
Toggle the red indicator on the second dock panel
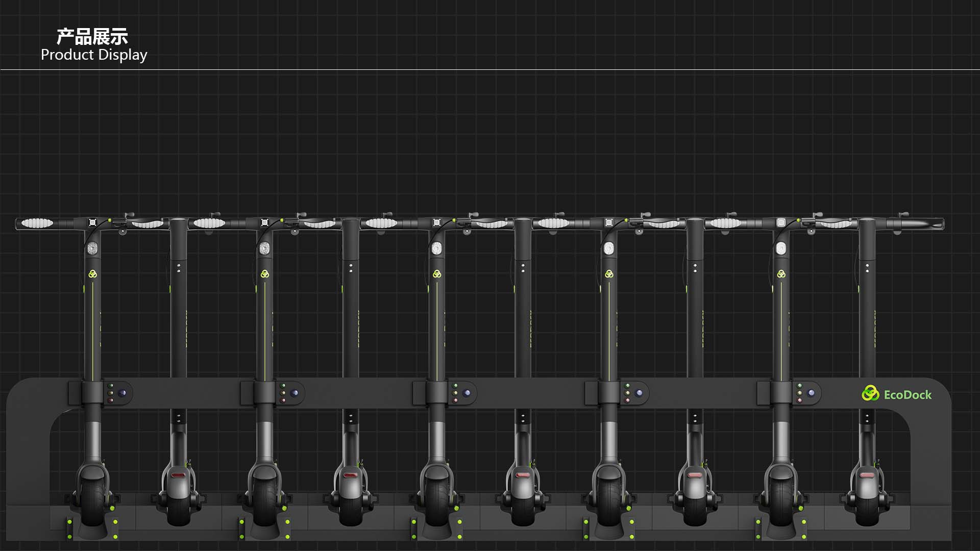283,400
